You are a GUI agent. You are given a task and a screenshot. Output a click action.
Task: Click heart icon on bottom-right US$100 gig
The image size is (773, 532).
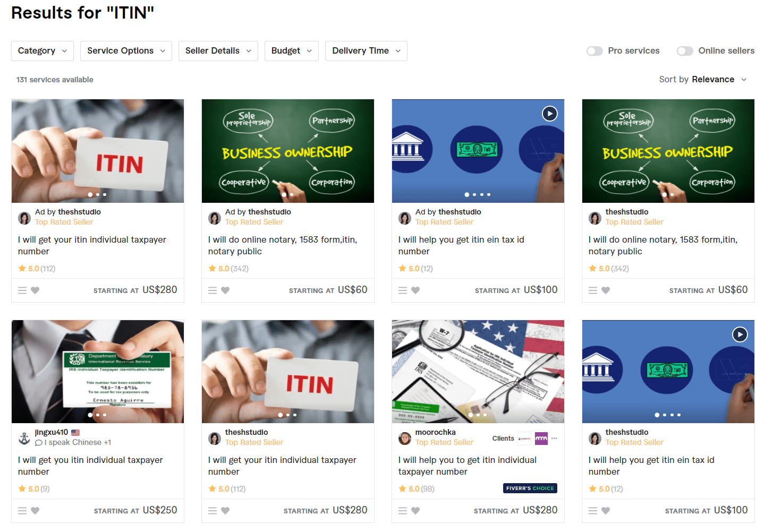(606, 511)
